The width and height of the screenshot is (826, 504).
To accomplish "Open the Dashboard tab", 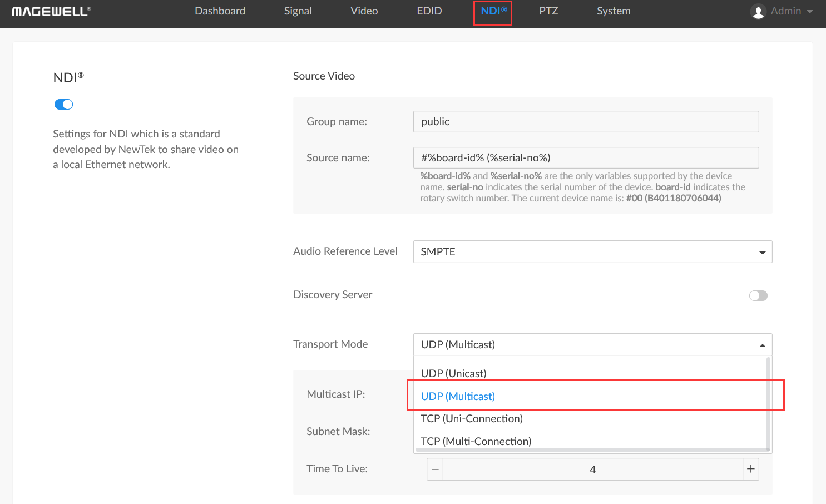I will coord(220,11).
